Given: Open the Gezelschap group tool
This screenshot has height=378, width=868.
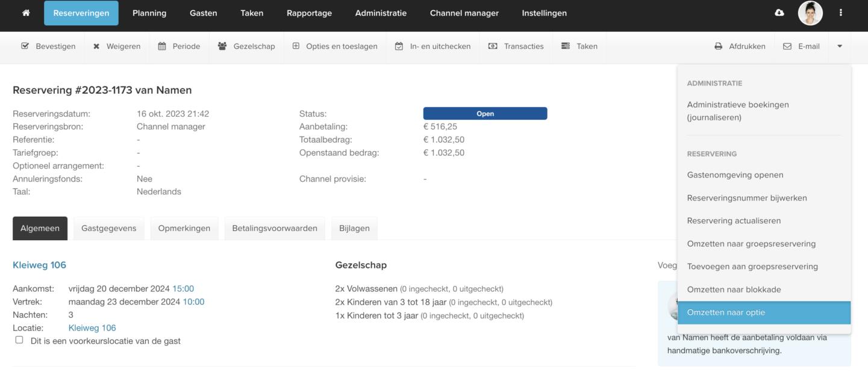Looking at the screenshot, I should (246, 46).
